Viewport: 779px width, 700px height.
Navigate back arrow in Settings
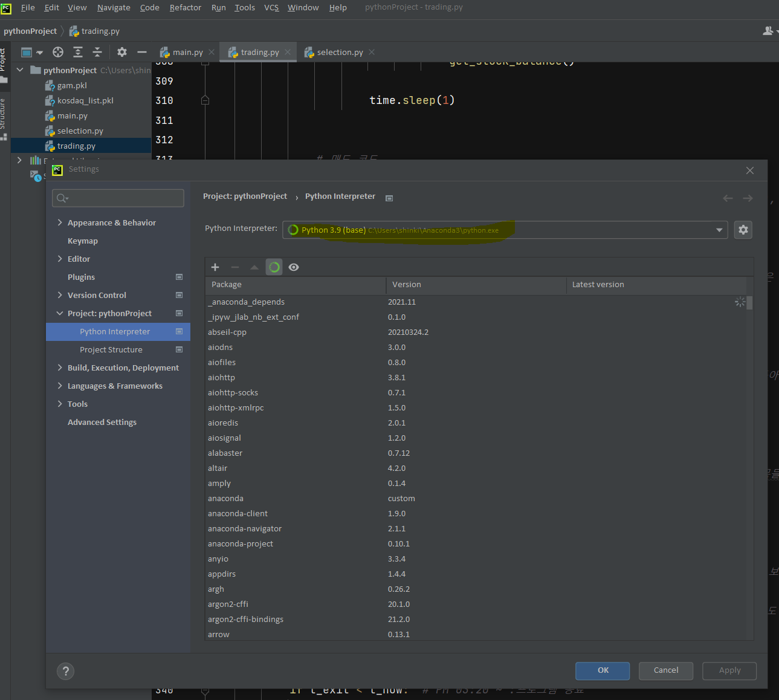[728, 198]
